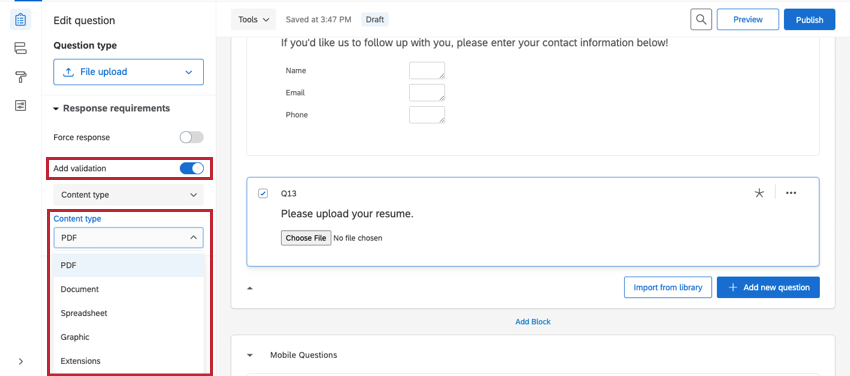Collapse the PDF content type combo box

click(x=128, y=238)
